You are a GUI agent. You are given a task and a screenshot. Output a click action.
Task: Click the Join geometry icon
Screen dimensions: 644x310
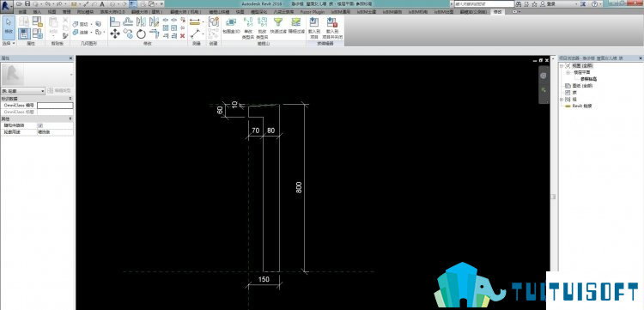point(76,32)
